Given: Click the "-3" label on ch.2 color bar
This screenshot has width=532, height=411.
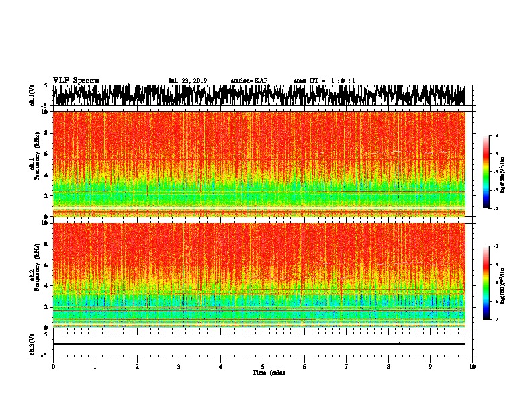Looking at the screenshot, I should pos(495,246).
